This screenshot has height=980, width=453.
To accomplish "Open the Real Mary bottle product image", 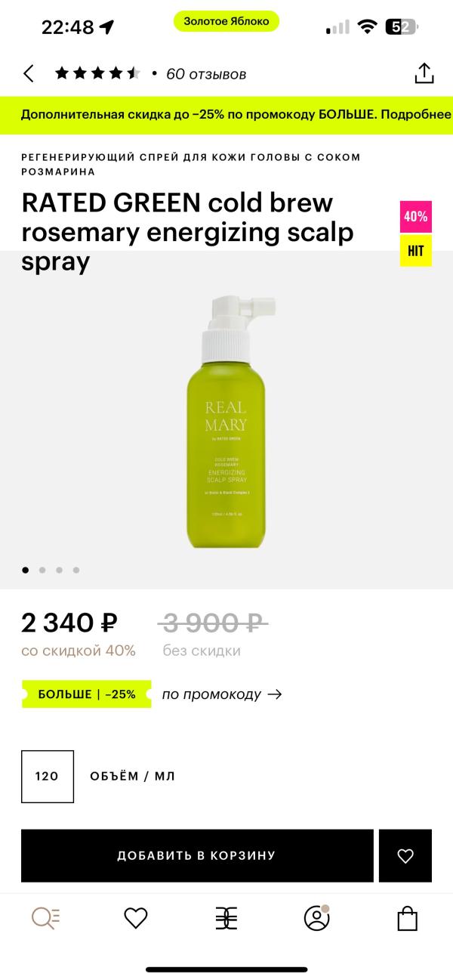I will (x=226, y=421).
